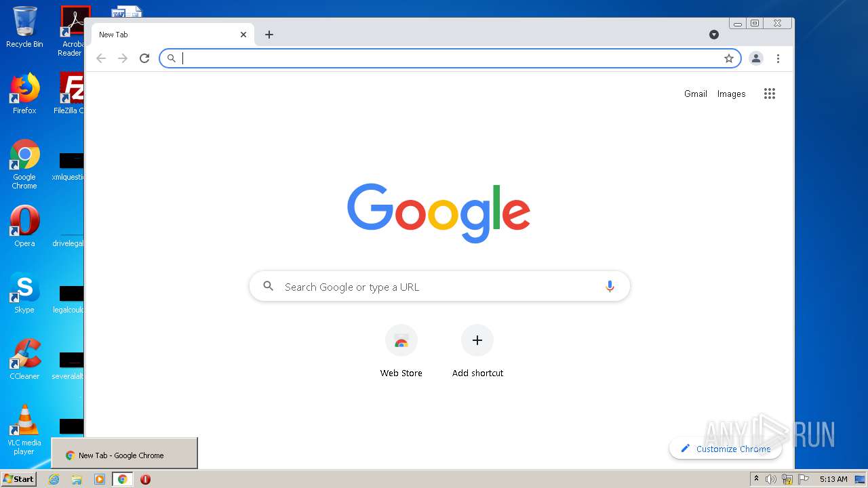The height and width of the screenshot is (488, 868).
Task: Click the Add shortcut button
Action: [477, 351]
